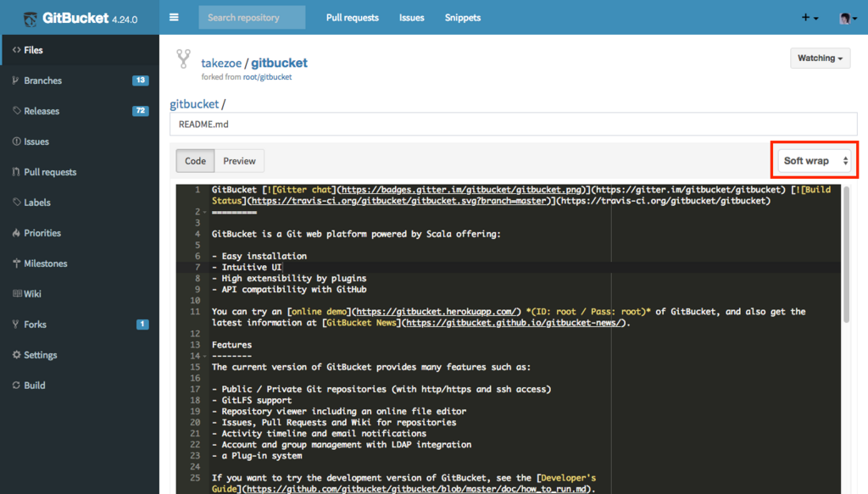Switch to the Code tab
Image resolution: width=868 pixels, height=494 pixels.
pyautogui.click(x=195, y=161)
